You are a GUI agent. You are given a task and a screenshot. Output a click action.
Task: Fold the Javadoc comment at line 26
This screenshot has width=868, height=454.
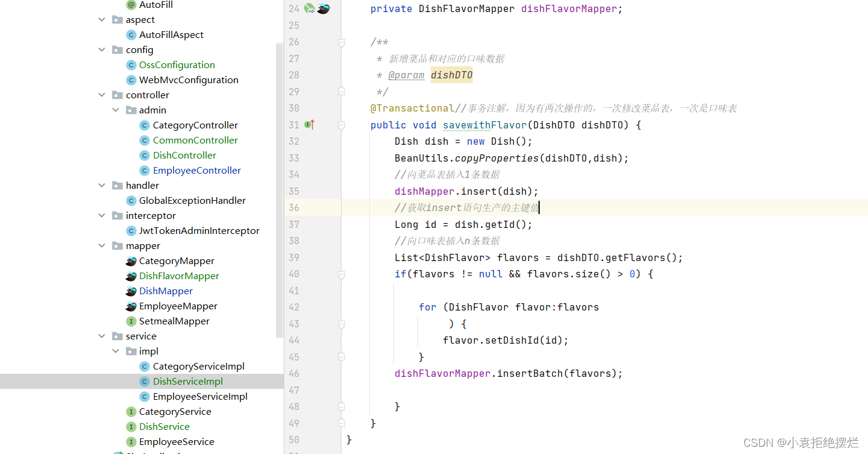point(342,42)
